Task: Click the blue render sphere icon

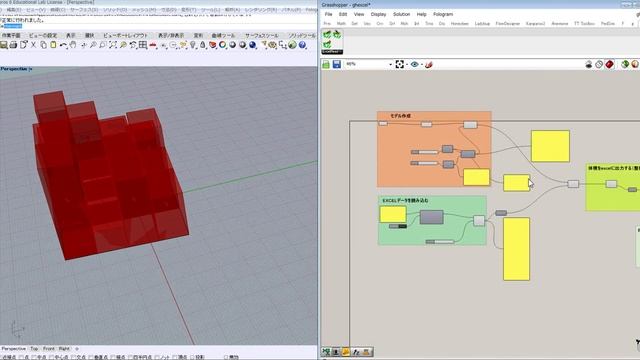Action: coord(253,45)
